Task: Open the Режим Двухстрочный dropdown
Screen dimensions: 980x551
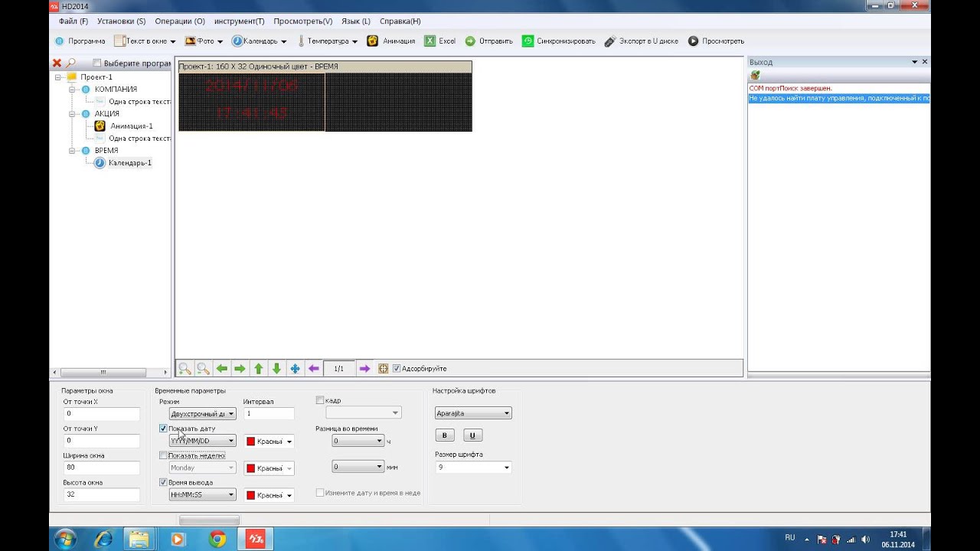Action: click(x=202, y=414)
